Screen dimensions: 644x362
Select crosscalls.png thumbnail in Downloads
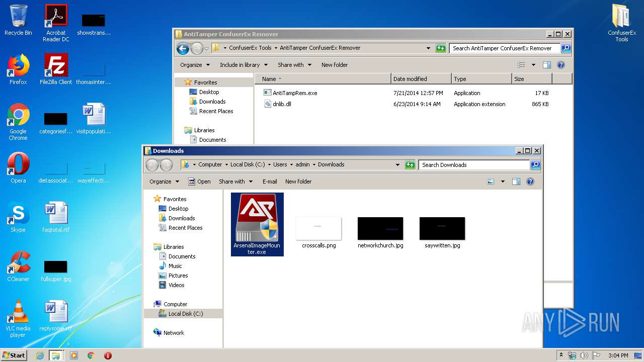coord(318,233)
